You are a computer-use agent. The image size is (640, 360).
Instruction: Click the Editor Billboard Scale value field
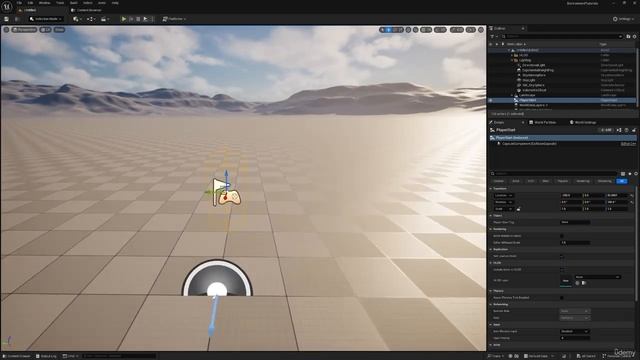click(x=575, y=242)
